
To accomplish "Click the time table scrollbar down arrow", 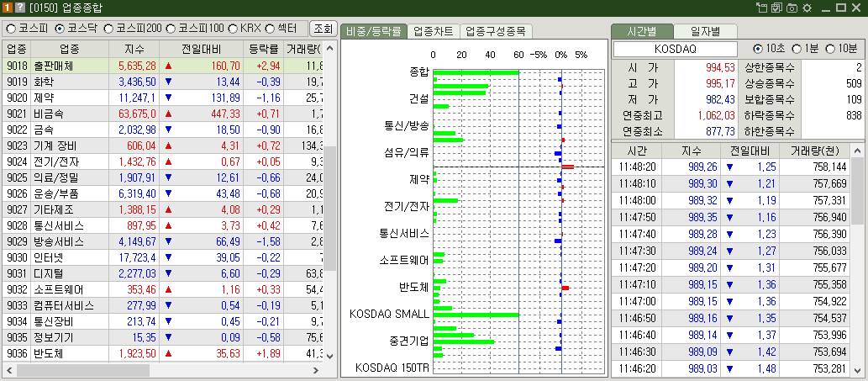I will tap(857, 370).
